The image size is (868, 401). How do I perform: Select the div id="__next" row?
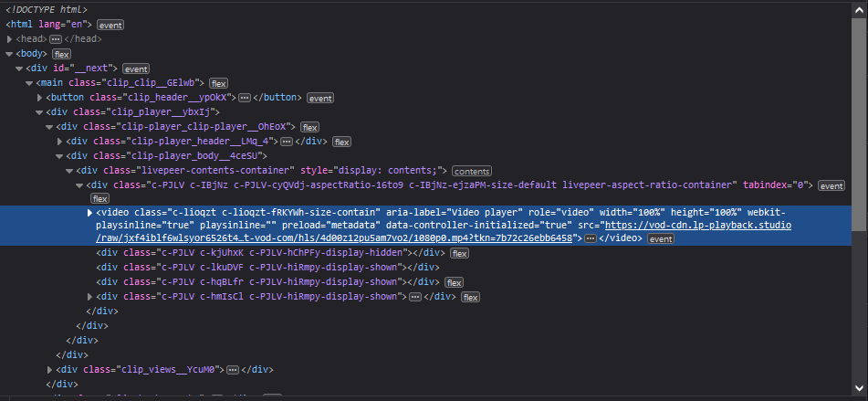click(71, 69)
